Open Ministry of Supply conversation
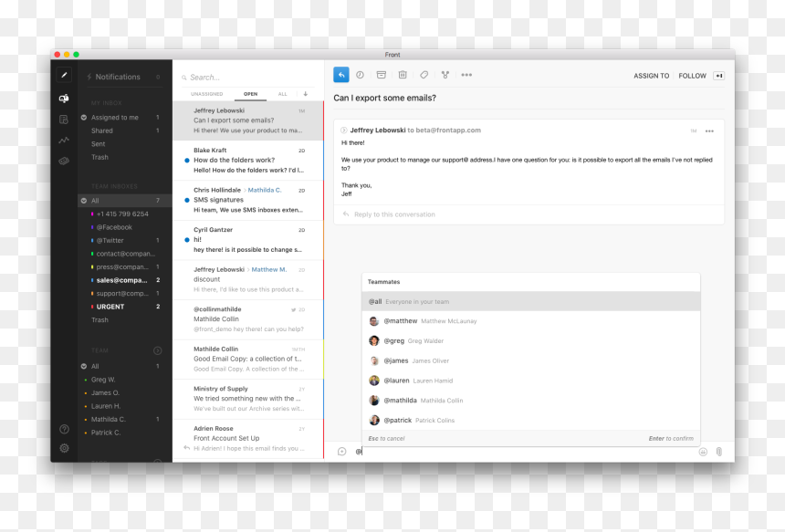The width and height of the screenshot is (785, 532). tap(248, 399)
